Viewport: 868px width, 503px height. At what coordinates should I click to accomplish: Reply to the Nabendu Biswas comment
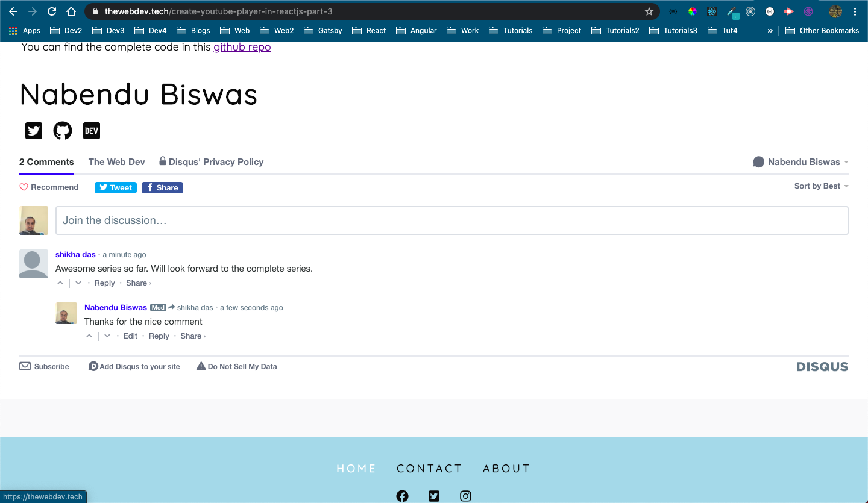point(159,336)
